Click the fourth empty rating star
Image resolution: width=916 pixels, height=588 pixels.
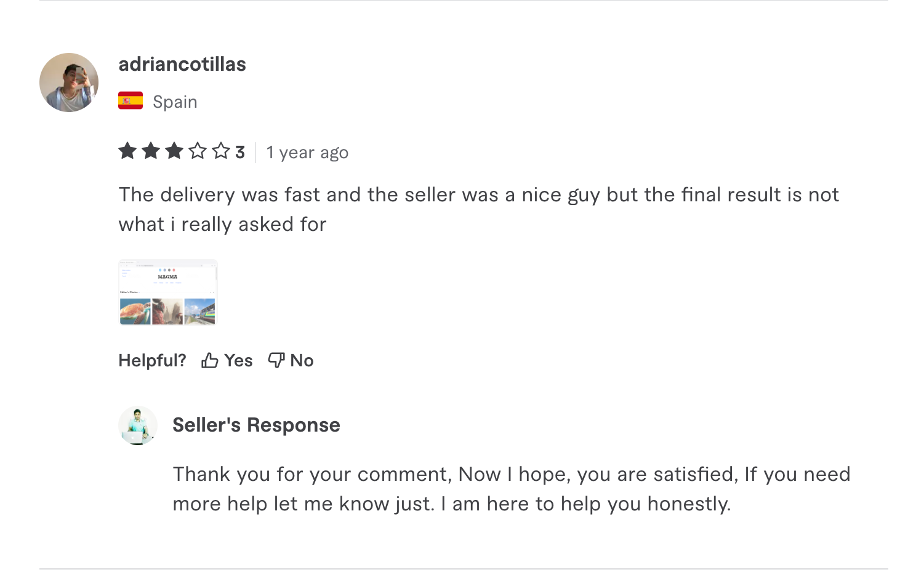point(198,151)
